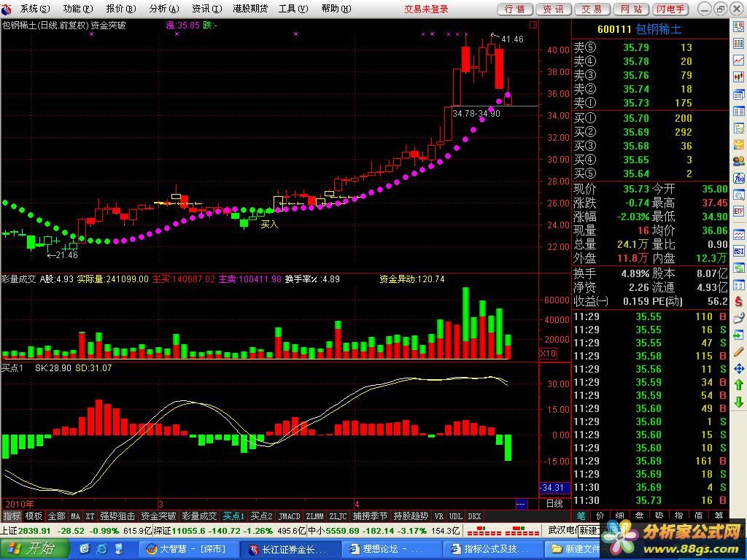The height and width of the screenshot is (560, 747).
Task: Open the f(x) formula icon in sidebar
Action: tap(738, 178)
